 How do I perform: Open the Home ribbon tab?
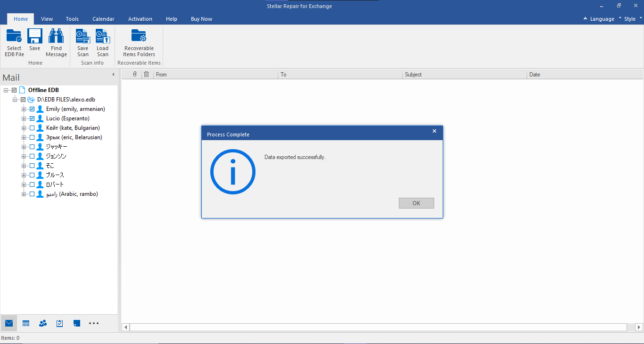coord(21,19)
